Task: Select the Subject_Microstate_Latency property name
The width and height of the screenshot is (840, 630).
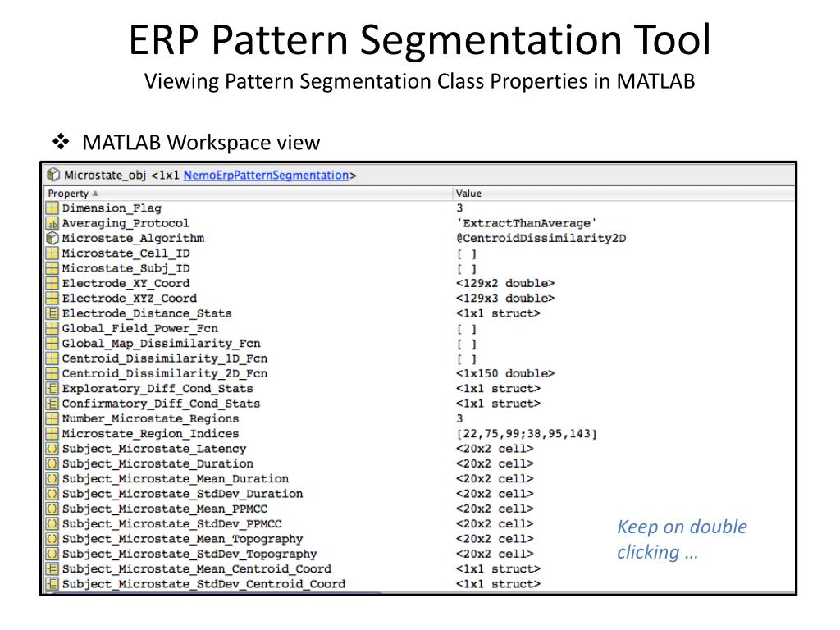Action: pyautogui.click(x=154, y=448)
